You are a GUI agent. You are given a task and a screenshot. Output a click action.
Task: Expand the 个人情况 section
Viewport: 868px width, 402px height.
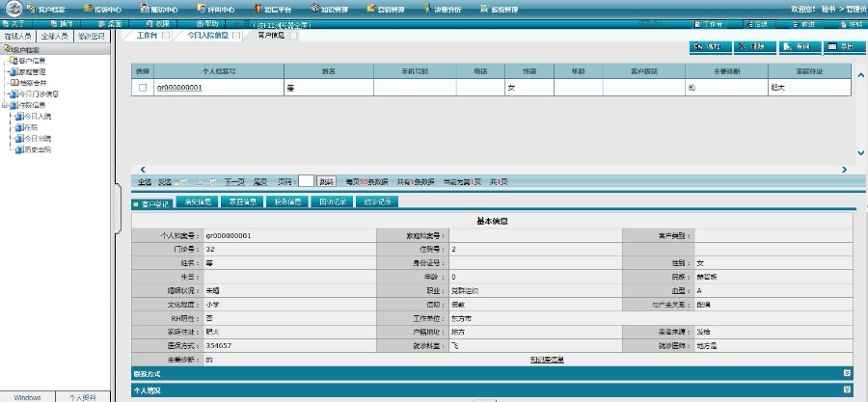(847, 390)
